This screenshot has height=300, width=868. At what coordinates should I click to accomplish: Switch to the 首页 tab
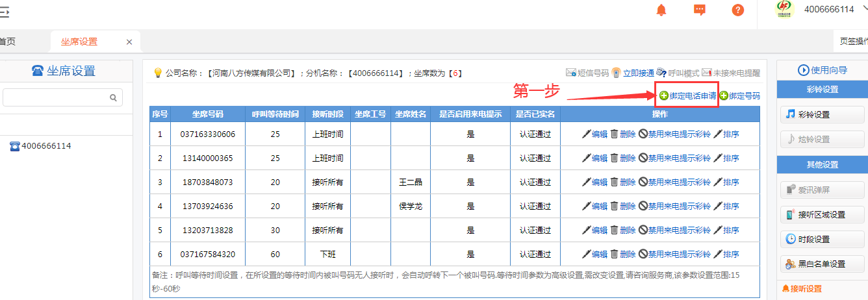tap(7, 42)
